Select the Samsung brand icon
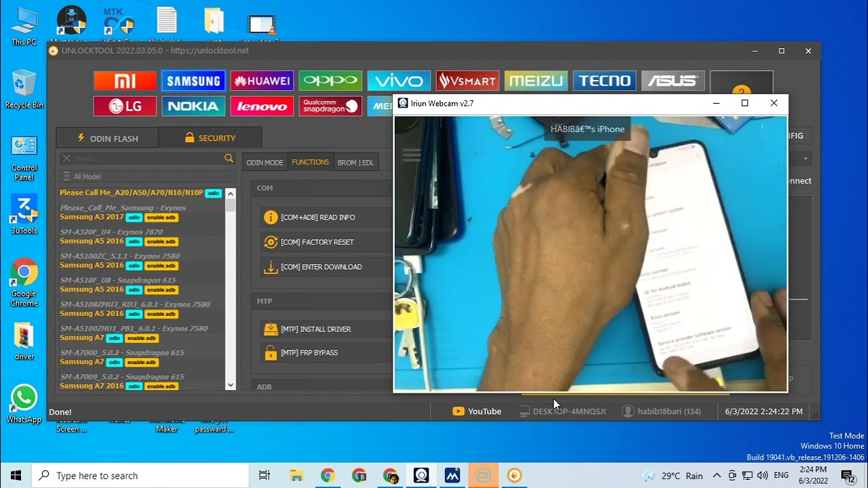868x488 pixels. (x=193, y=81)
